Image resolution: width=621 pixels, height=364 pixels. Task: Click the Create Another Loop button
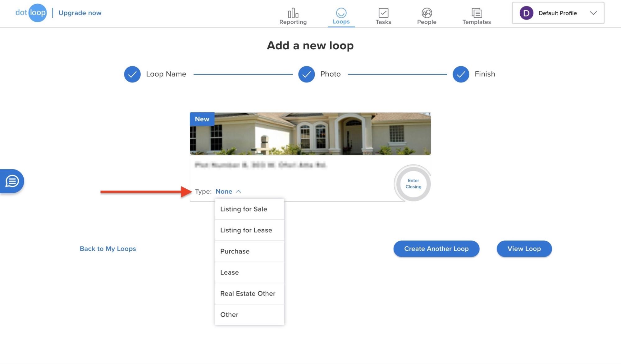(436, 249)
